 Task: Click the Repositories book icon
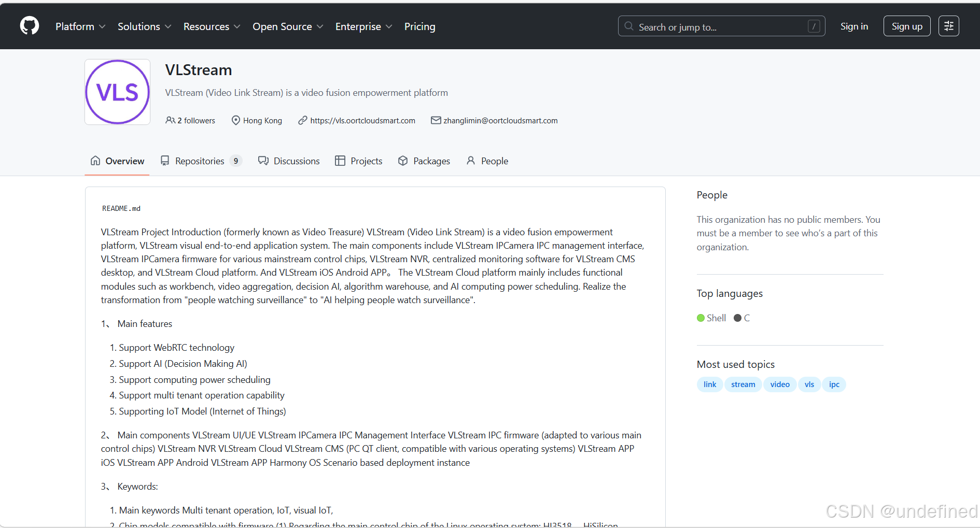point(165,161)
